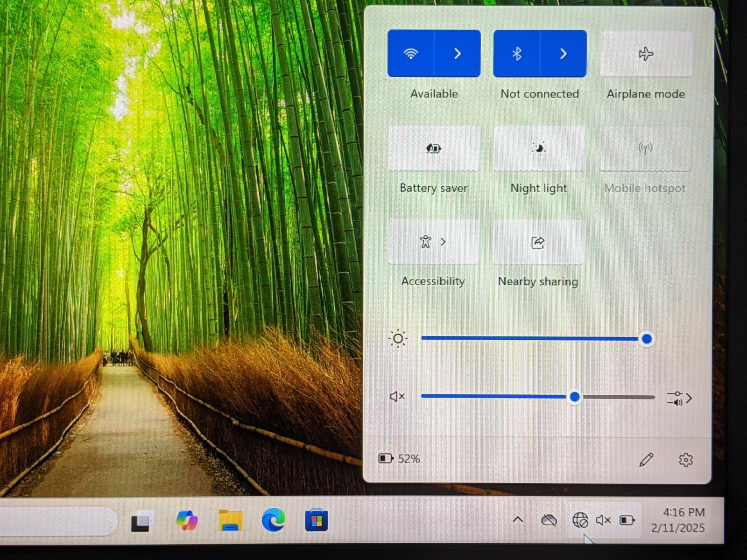The width and height of the screenshot is (747, 560).
Task: Toggle Nearby sharing
Action: pyautogui.click(x=538, y=242)
